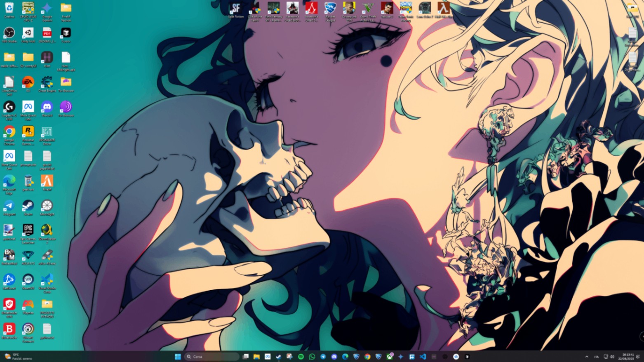Switch the ITA keyboard language indicator
The height and width of the screenshot is (362, 644).
click(596, 357)
